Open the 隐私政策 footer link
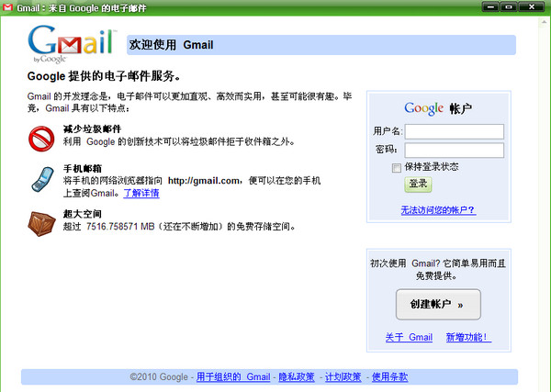Image resolution: width=551 pixels, height=392 pixels. point(297,377)
